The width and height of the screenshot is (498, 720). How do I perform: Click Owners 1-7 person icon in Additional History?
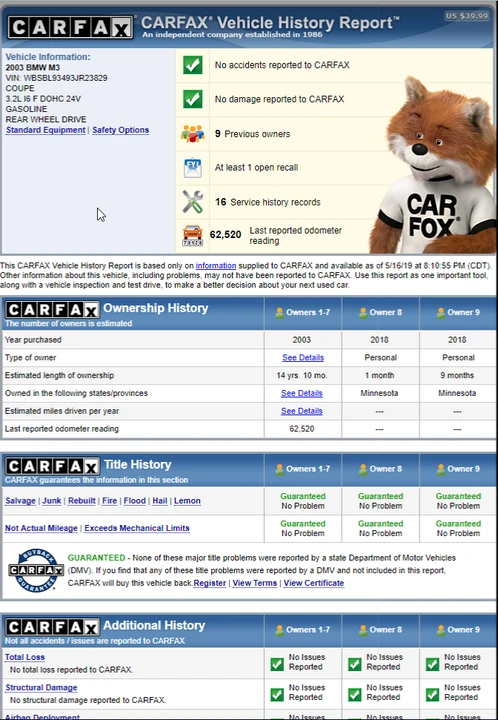[279, 630]
